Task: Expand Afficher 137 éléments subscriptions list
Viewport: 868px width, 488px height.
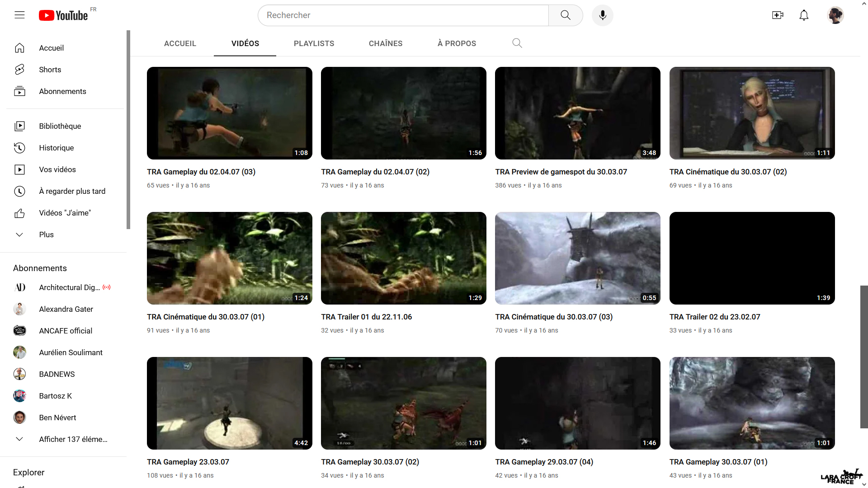Action: pos(73,439)
